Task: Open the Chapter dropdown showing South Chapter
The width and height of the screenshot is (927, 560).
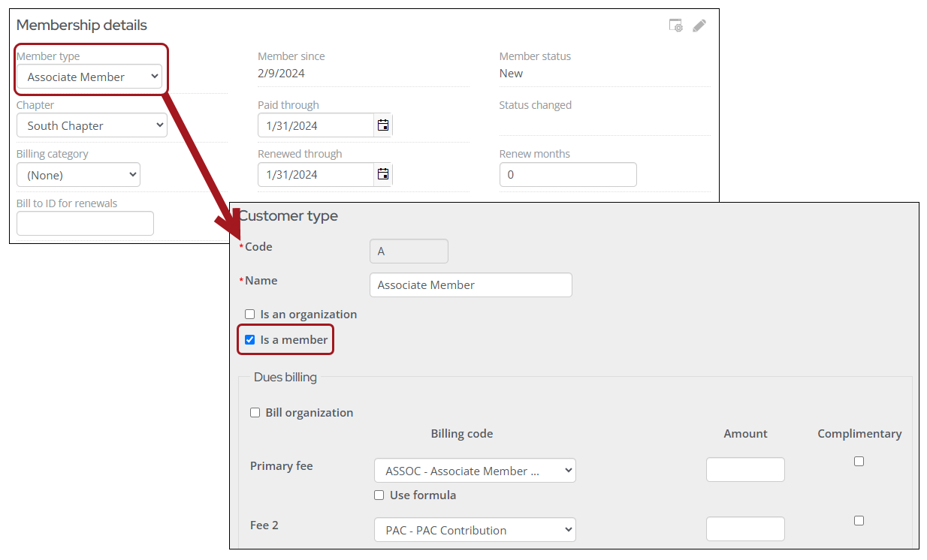Action: click(91, 125)
